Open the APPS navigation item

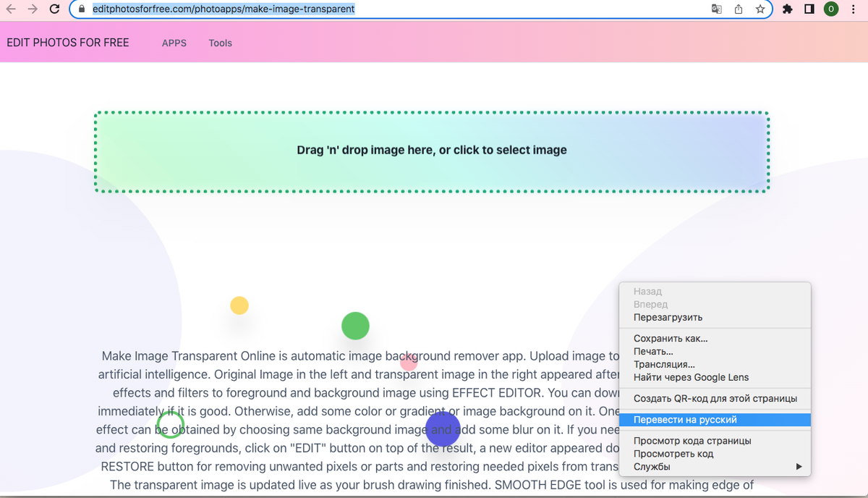(174, 43)
